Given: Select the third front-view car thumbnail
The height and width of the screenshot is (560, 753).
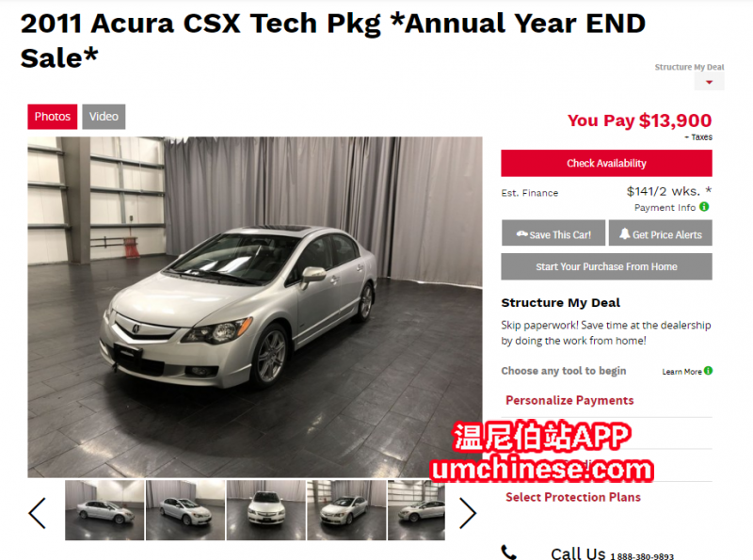Looking at the screenshot, I should coord(266,510).
